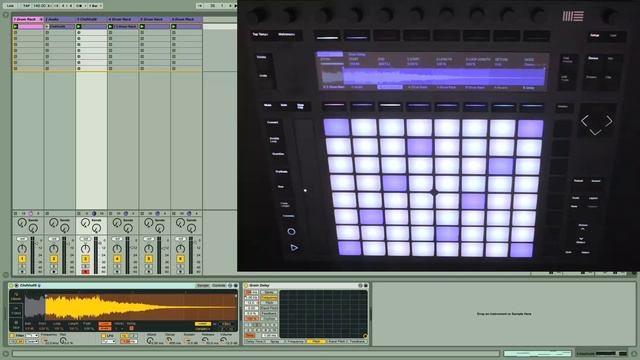Image resolution: width=640 pixels, height=360 pixels.
Task: Click the TAP tempo button
Action: 27,6
